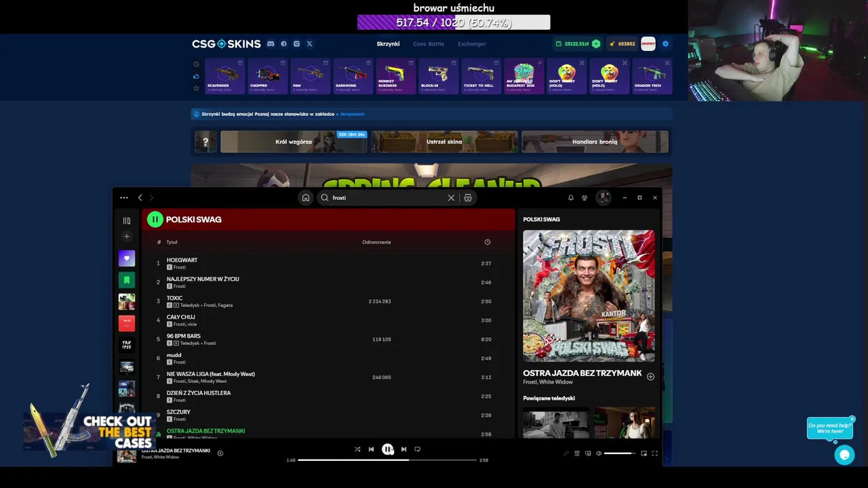Open the green bookmark episodes playlist
Image resolution: width=868 pixels, height=488 pixels.
point(127,280)
